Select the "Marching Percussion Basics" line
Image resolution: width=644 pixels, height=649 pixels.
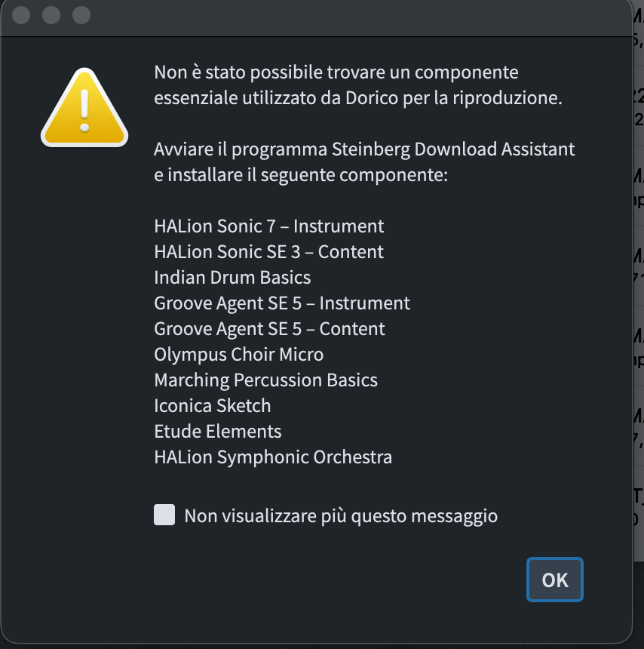click(265, 380)
